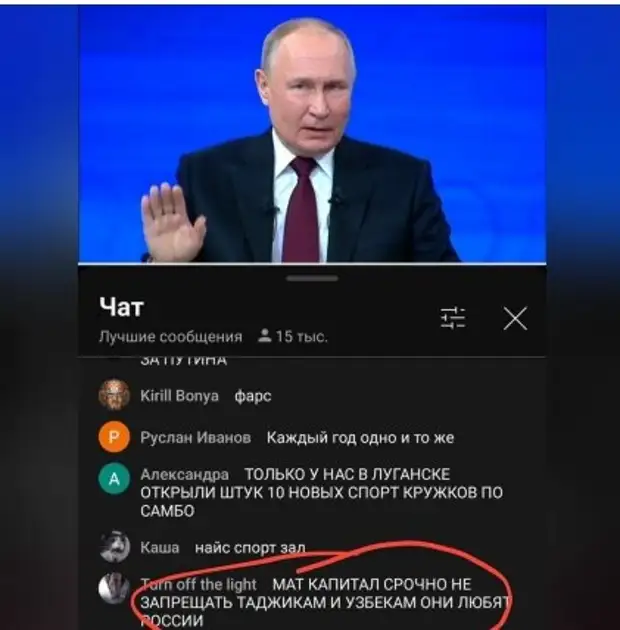Tap the orange P avatar of Руслан Иванов
The height and width of the screenshot is (630, 620).
click(114, 437)
